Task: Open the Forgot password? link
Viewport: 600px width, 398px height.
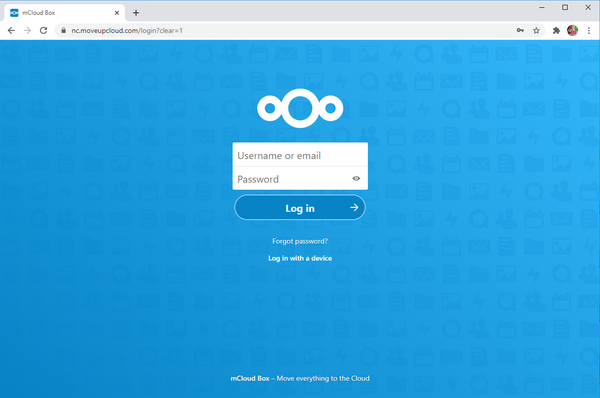Action: point(300,241)
